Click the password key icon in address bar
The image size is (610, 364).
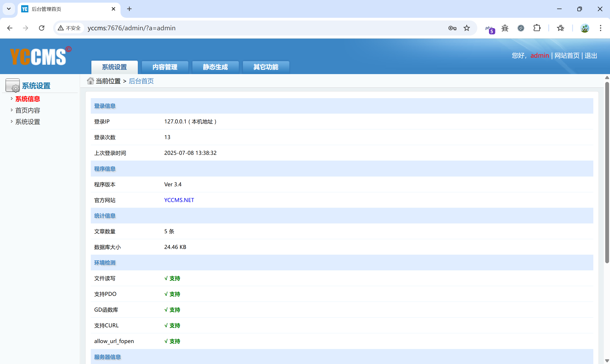452,28
